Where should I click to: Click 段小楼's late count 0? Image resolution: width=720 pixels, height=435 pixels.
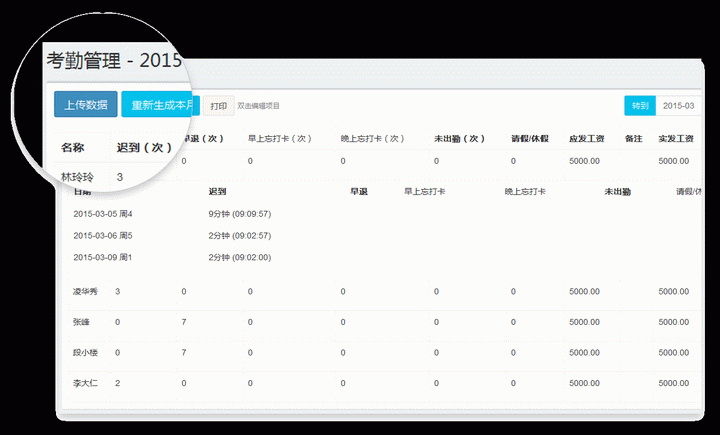[x=118, y=352]
